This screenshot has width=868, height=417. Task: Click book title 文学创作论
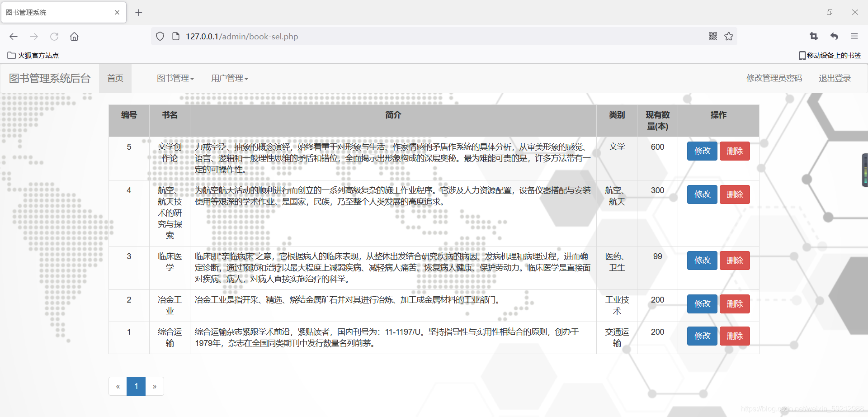click(x=170, y=152)
